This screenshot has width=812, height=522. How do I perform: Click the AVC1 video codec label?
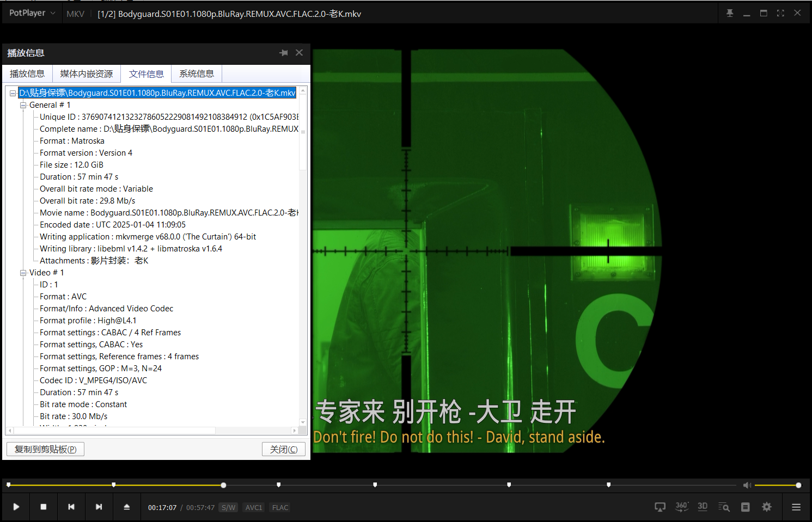coord(254,507)
